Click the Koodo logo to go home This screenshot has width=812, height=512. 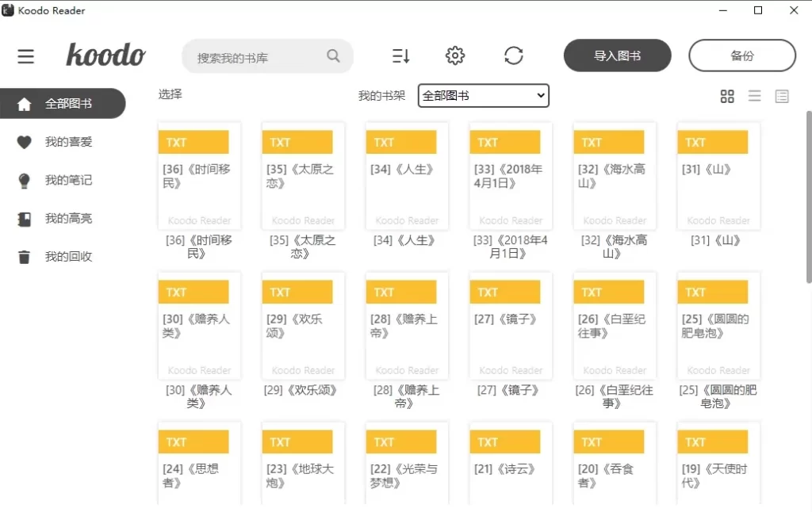105,55
